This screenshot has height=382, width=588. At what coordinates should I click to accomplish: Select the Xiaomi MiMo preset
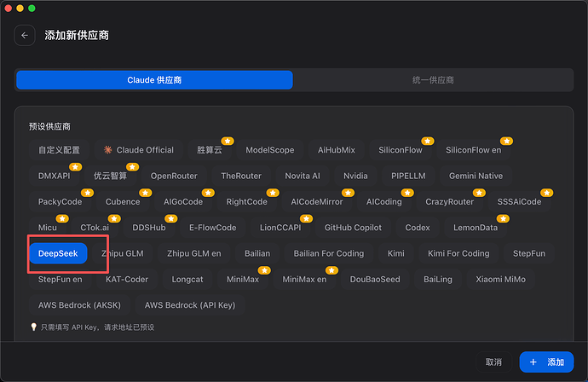point(500,280)
